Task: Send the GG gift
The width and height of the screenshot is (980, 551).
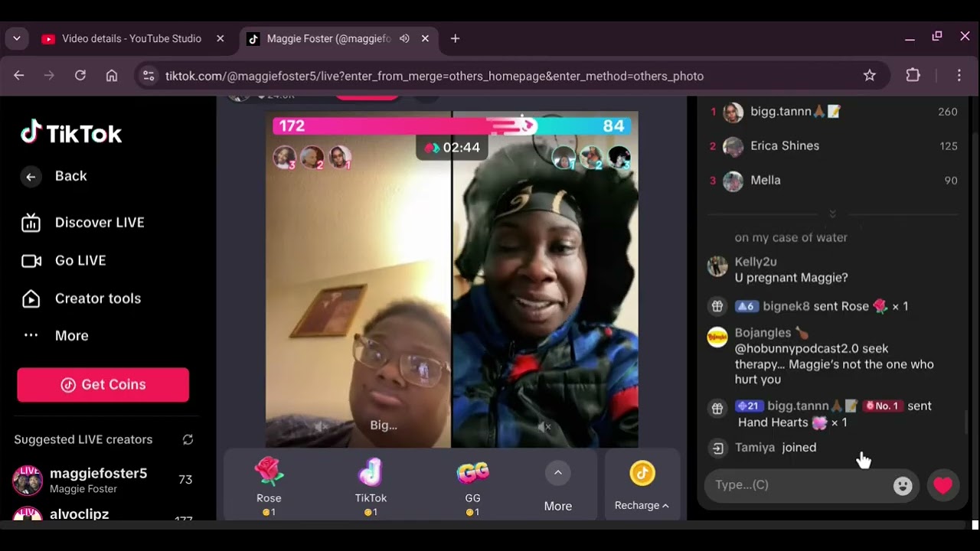Action: pyautogui.click(x=472, y=485)
